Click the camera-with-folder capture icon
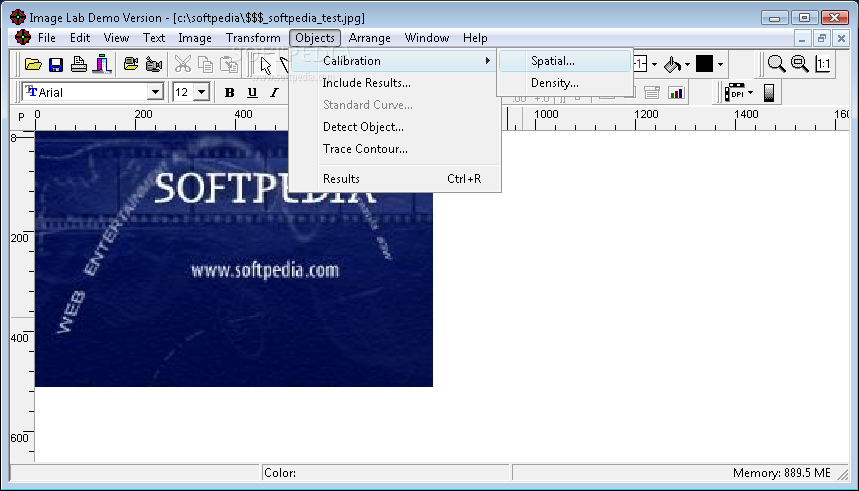The image size is (859, 491). point(131,64)
